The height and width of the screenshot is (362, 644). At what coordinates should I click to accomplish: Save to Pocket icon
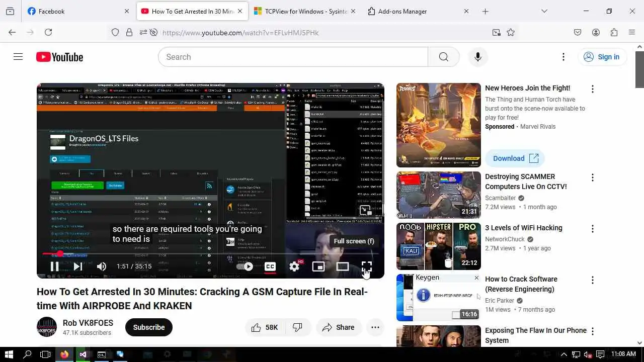578,32
